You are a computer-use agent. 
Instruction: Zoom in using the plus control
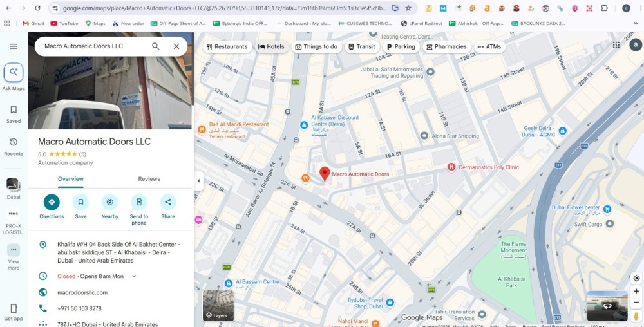point(636,292)
